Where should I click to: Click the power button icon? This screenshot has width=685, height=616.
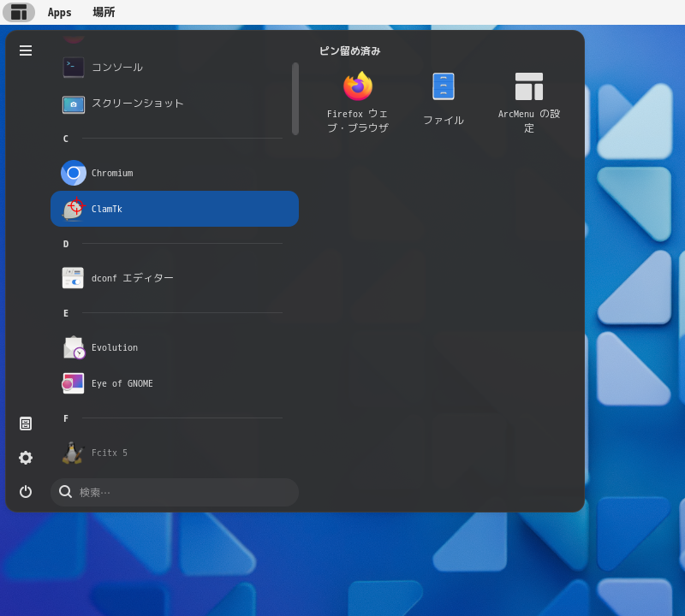pos(26,492)
